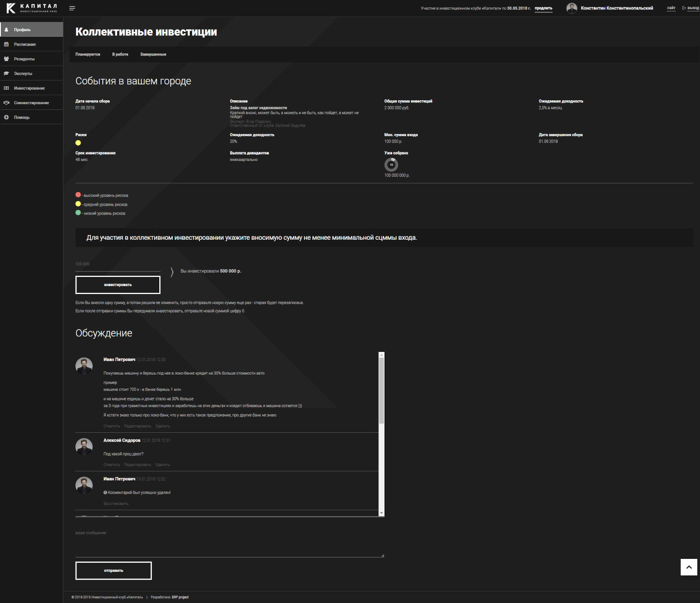
Task: Click the выход logout link
Action: pyautogui.click(x=693, y=8)
